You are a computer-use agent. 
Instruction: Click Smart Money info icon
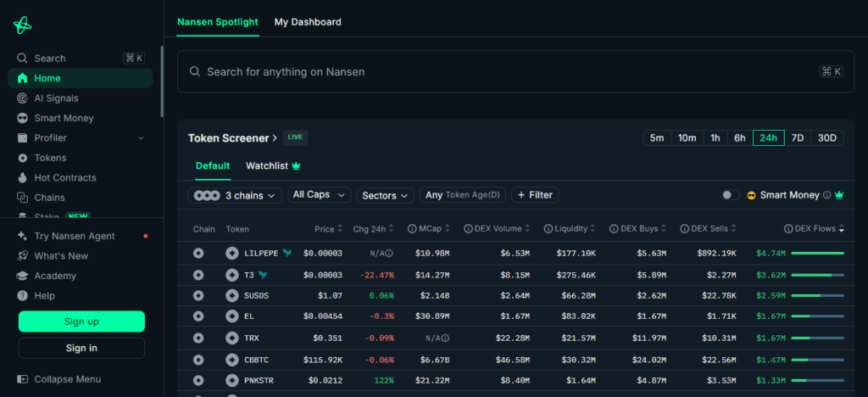point(827,195)
